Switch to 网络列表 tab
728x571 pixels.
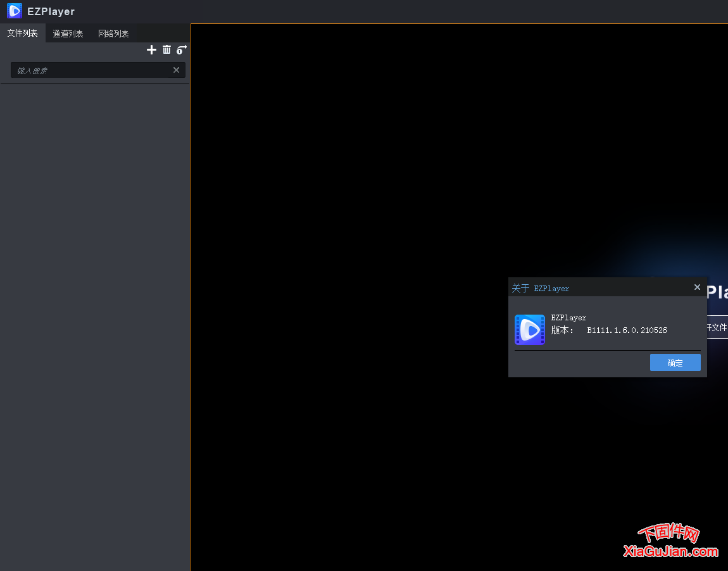tap(113, 34)
